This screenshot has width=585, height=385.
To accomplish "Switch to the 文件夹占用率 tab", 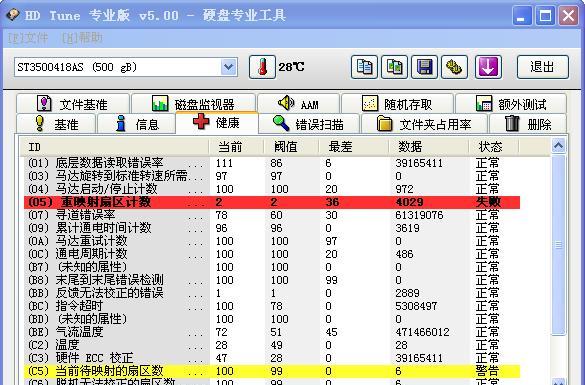I will point(424,123).
